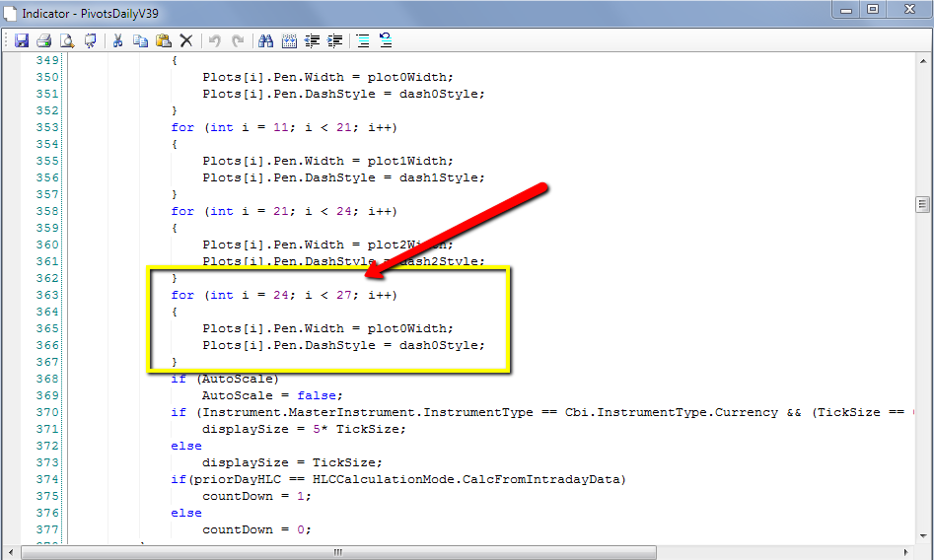
Task: Click number 24 in 'int i = 24'
Action: pyautogui.click(x=280, y=295)
